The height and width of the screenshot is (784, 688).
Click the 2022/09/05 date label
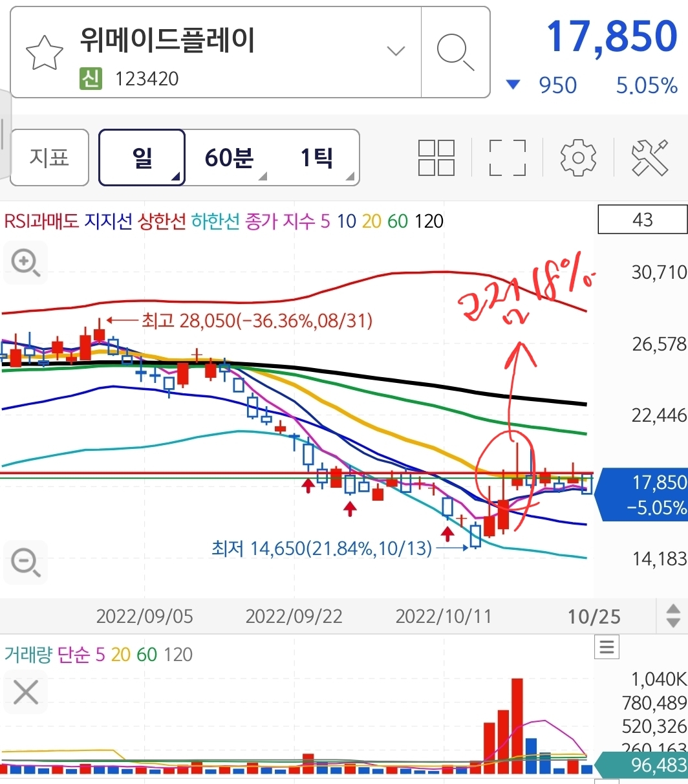144,616
